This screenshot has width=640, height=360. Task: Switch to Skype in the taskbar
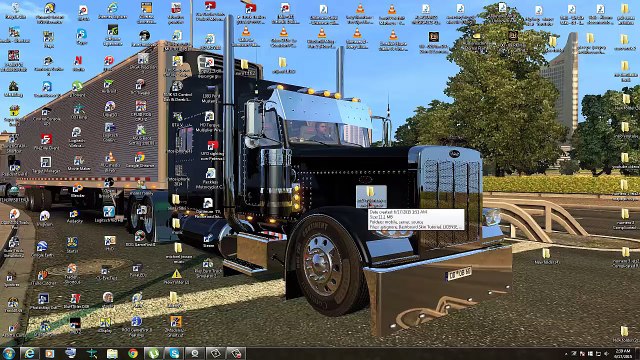click(174, 353)
